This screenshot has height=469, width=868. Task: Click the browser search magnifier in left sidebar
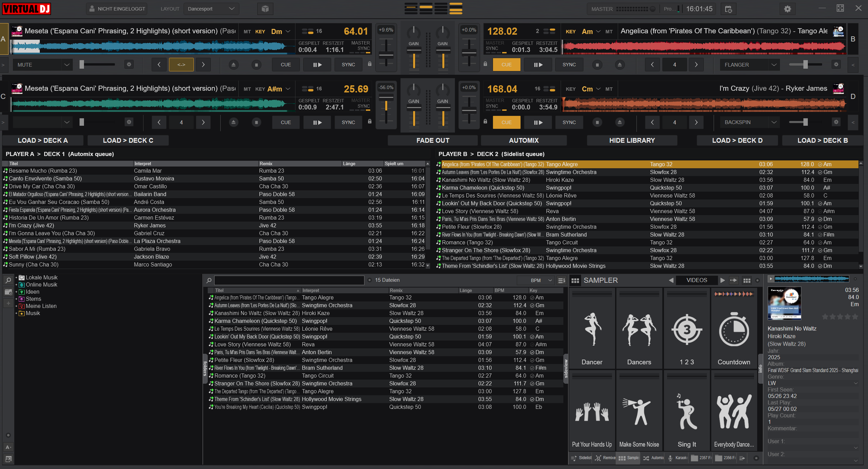click(x=8, y=280)
